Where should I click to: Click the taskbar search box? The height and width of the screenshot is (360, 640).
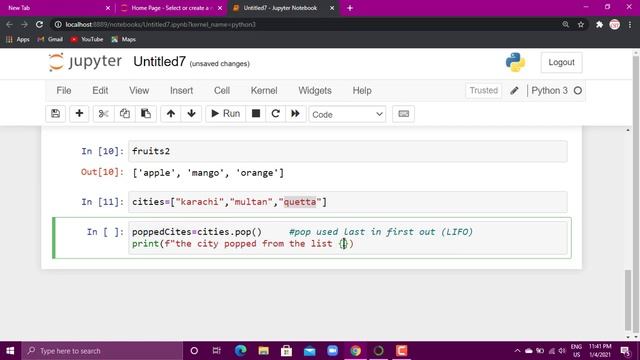[102, 351]
